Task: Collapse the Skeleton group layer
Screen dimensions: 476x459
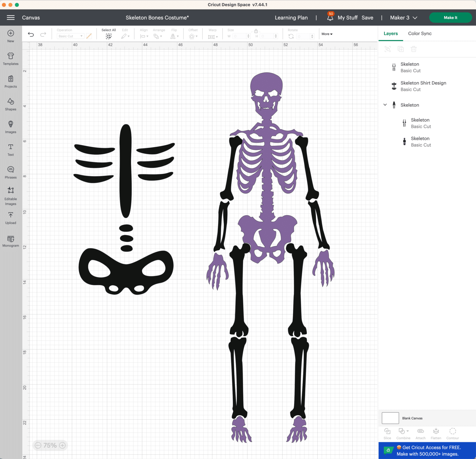Action: pyautogui.click(x=385, y=105)
